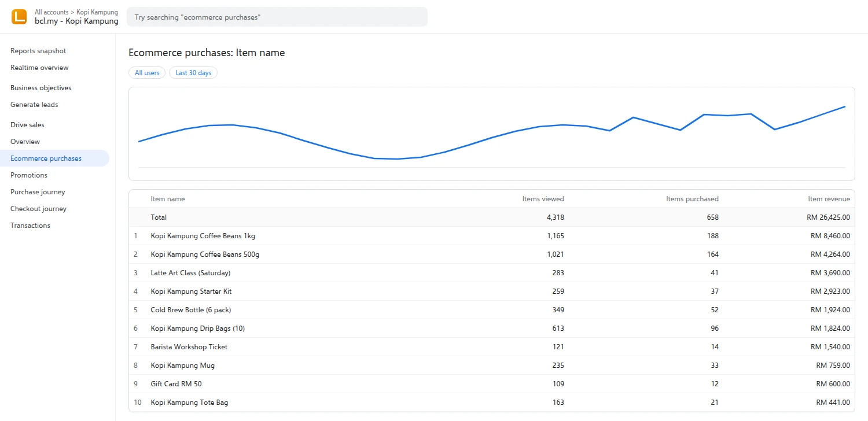Focus the search box reading "ecommerce purchases"

click(277, 17)
